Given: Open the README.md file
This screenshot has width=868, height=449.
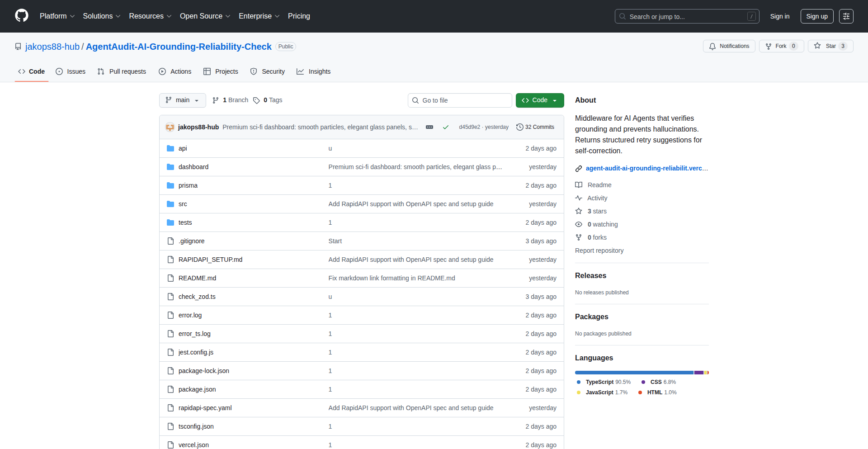Looking at the screenshot, I should click(197, 278).
